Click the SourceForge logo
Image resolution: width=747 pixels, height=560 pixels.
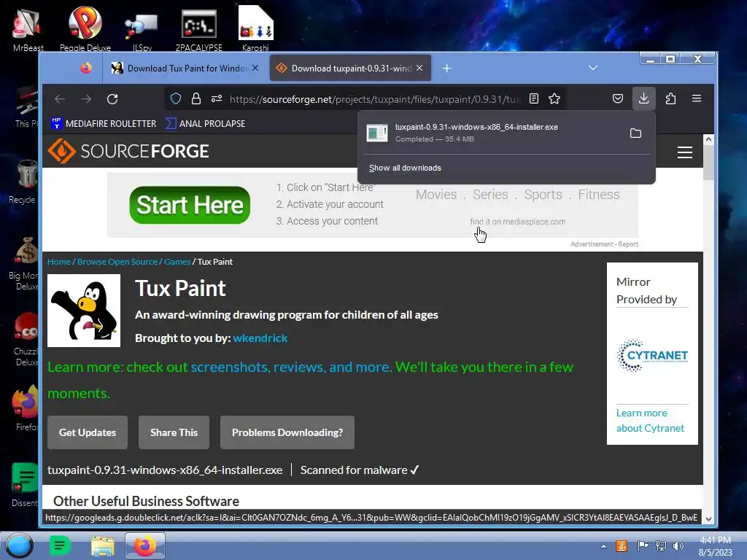click(x=128, y=151)
